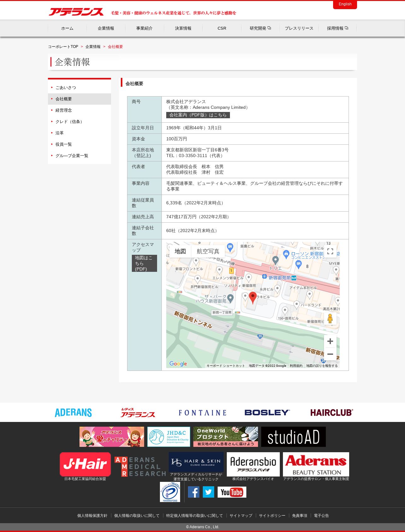Screen dimensions: 405x532
Task: Open 企業情報 in main navigation
Action: coord(106,28)
